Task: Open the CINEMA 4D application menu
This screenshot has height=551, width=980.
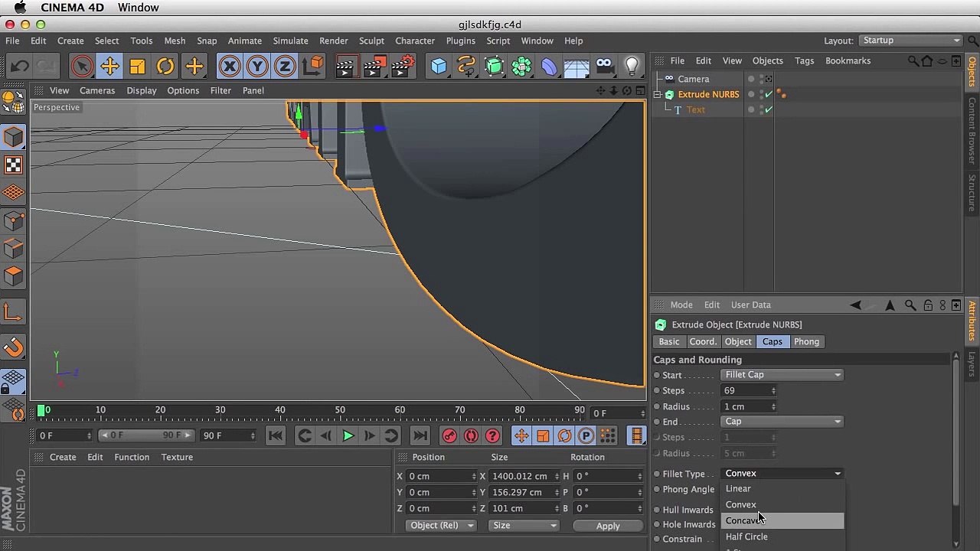Action: click(x=71, y=8)
